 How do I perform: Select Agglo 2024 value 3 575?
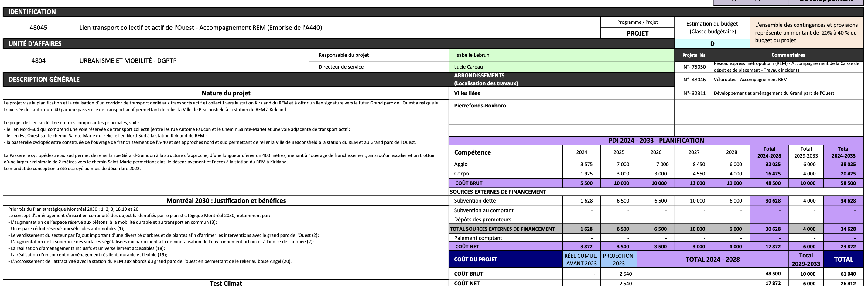click(586, 164)
